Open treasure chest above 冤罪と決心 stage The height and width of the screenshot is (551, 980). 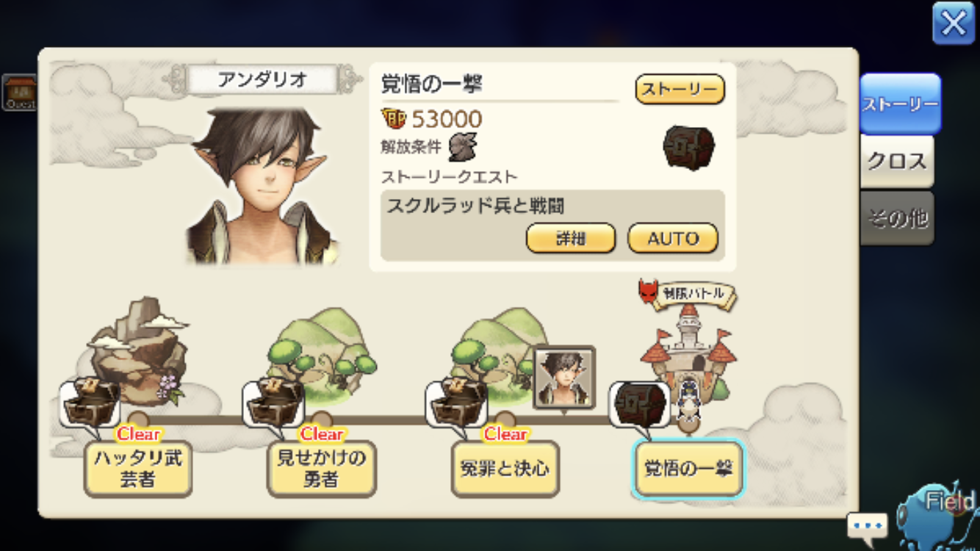[457, 403]
